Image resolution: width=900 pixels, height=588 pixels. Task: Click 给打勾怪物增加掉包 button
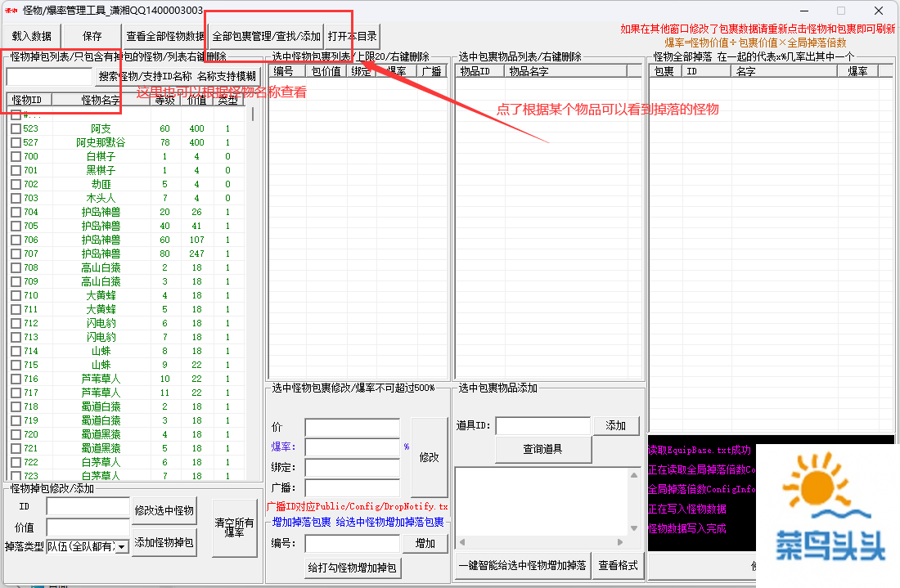tap(353, 568)
